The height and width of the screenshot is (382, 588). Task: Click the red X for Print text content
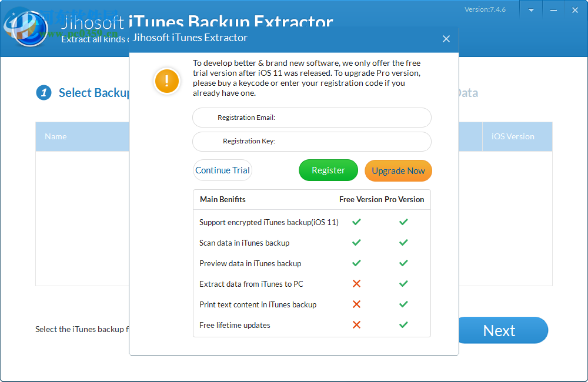(356, 304)
